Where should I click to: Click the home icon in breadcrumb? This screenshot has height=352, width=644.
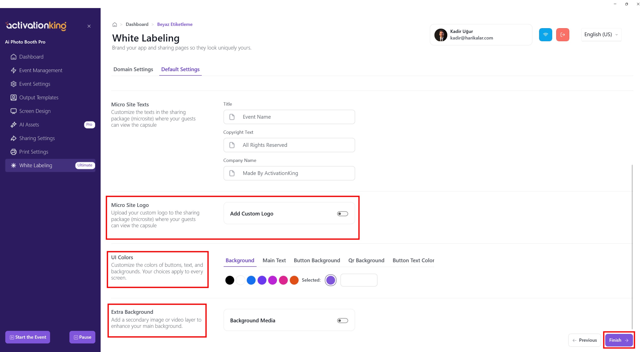click(x=115, y=25)
